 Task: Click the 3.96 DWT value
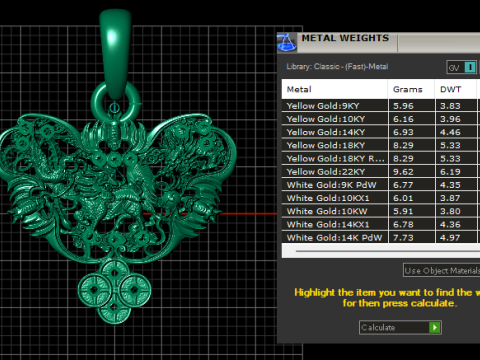click(450, 119)
